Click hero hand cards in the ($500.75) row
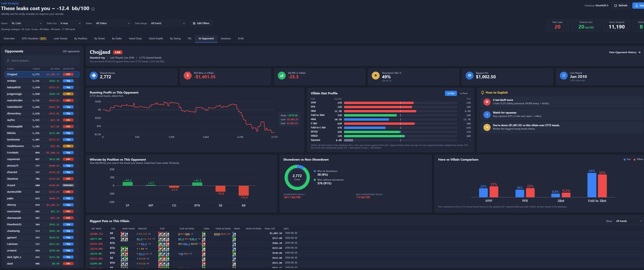 (x=124, y=234)
